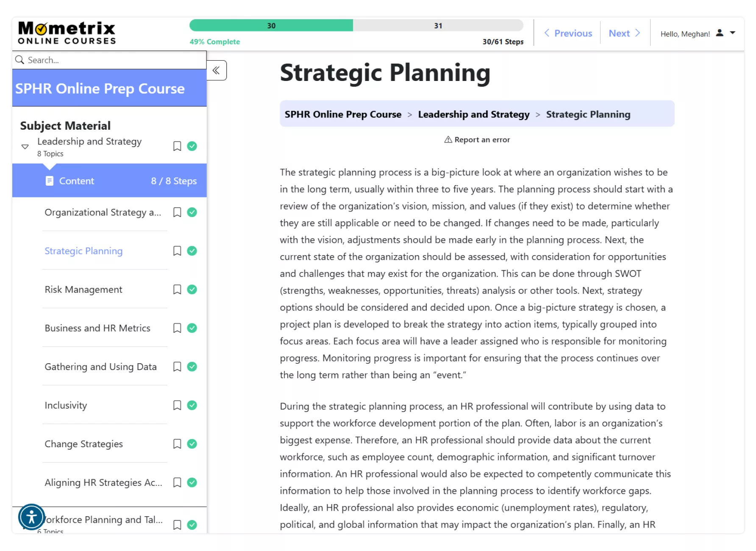Click the course progress bar
The image size is (756, 551).
[356, 26]
